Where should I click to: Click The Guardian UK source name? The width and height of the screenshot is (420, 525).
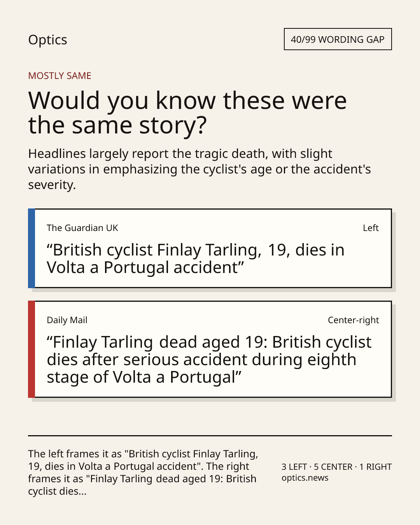[82, 228]
